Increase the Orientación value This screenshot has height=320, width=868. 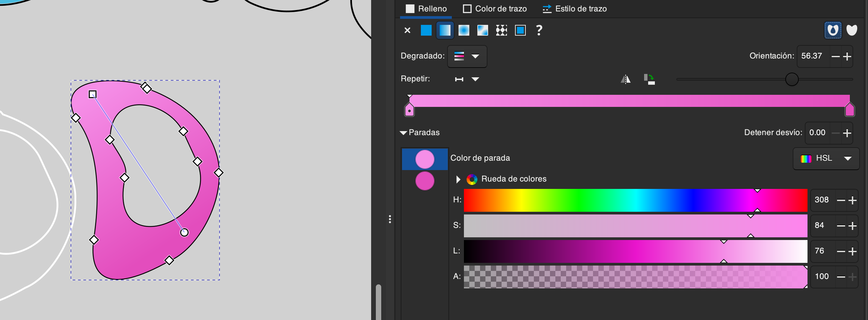[847, 56]
